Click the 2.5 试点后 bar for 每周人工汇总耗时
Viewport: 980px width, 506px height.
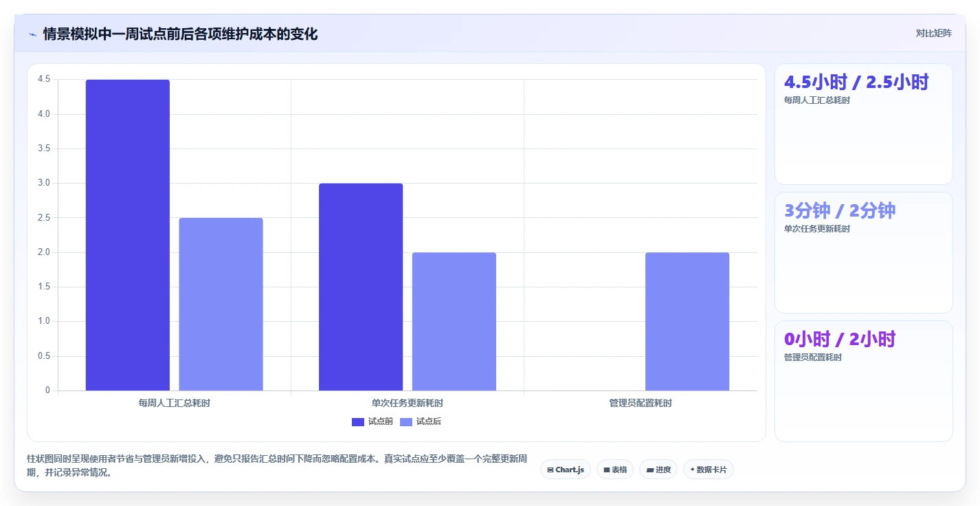pyautogui.click(x=221, y=305)
